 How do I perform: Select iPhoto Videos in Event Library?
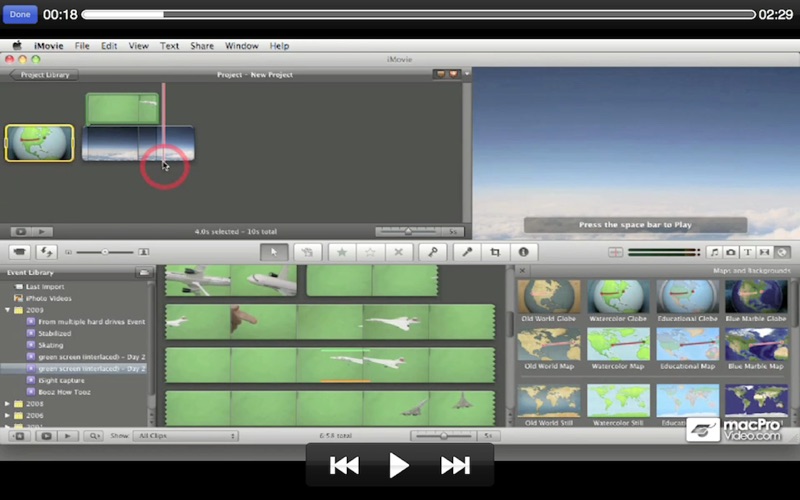[x=48, y=298]
